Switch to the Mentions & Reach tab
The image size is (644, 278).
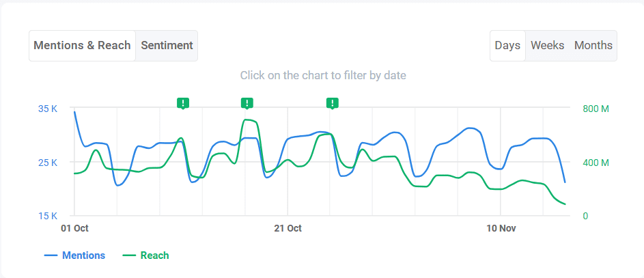(82, 46)
